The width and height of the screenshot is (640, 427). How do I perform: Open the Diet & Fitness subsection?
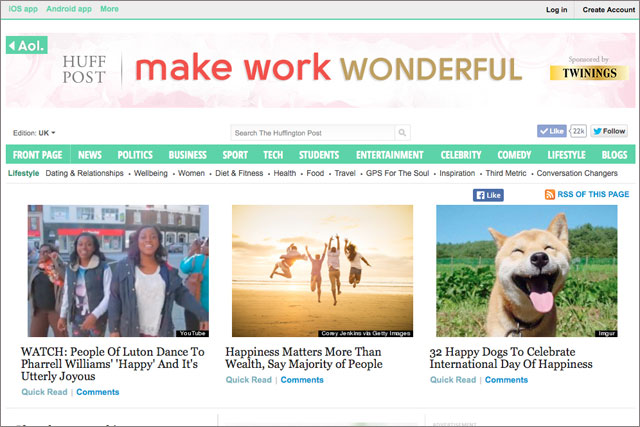(239, 173)
